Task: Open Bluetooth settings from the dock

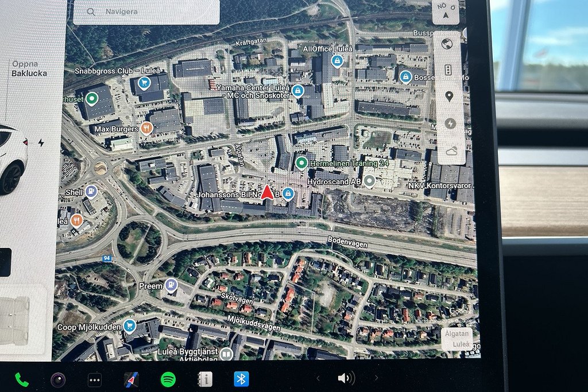Action: point(241,379)
